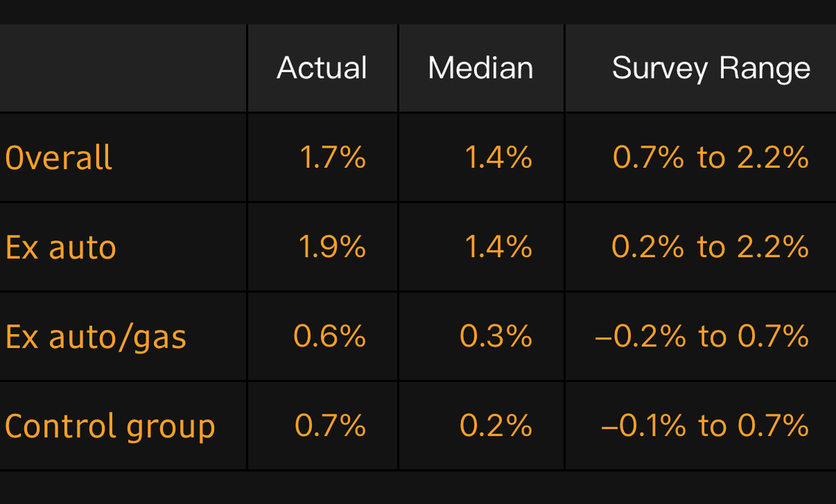836x504 pixels.
Task: Select Ex auto/gas actual value 0.6%
Action: point(330,336)
